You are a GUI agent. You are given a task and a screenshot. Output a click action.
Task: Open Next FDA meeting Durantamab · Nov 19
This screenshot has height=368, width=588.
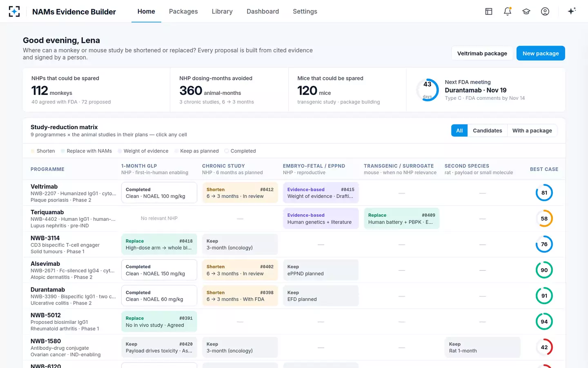[x=486, y=90]
